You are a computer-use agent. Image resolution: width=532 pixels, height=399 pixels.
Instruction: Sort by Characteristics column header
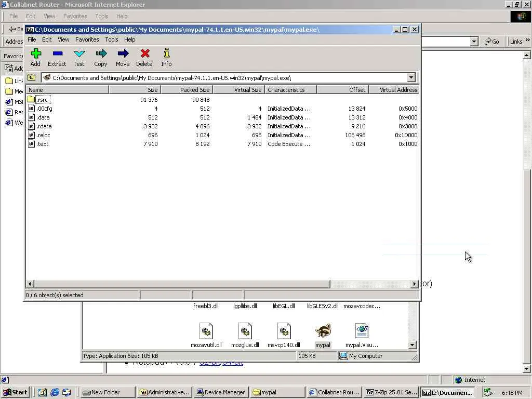tap(290, 90)
